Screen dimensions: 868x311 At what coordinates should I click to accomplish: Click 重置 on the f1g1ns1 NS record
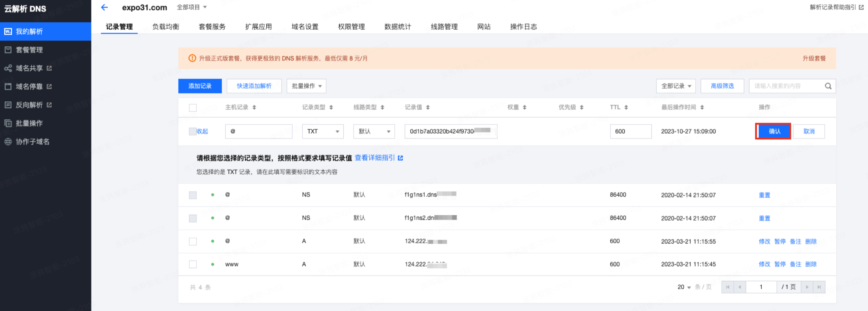(764, 195)
